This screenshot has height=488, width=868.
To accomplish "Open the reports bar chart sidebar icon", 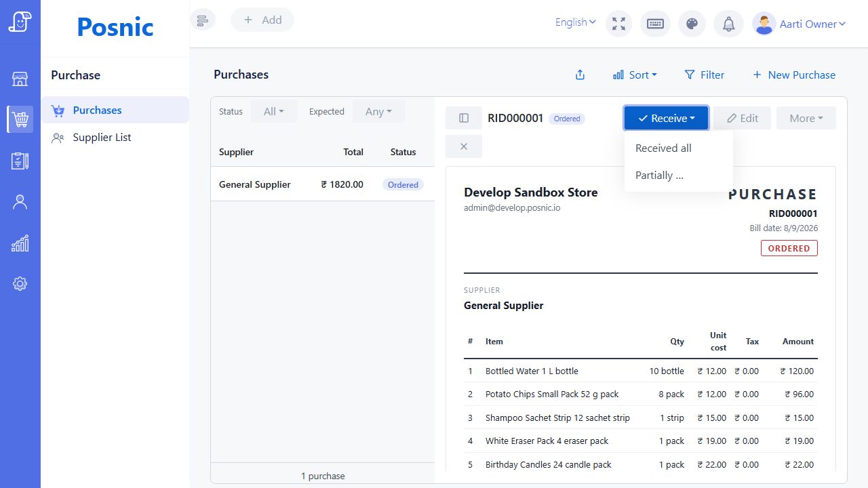I will (x=20, y=243).
